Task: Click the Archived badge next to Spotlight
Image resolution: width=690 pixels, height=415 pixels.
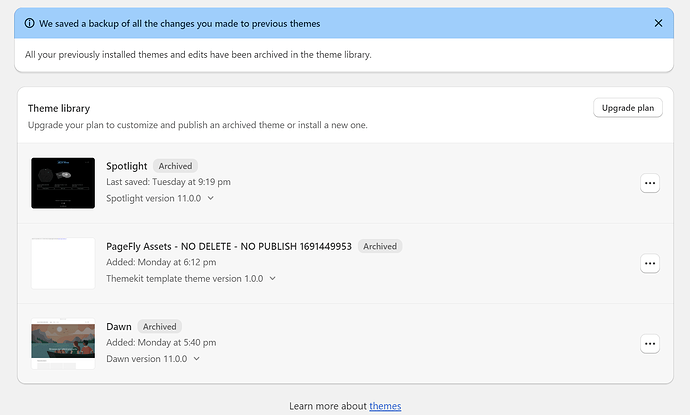Action: (x=175, y=166)
